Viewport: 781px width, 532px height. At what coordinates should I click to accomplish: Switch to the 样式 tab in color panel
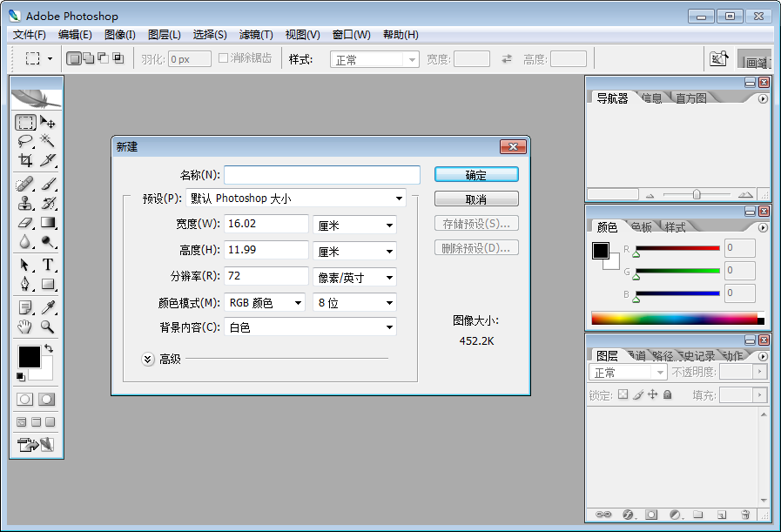(x=676, y=227)
